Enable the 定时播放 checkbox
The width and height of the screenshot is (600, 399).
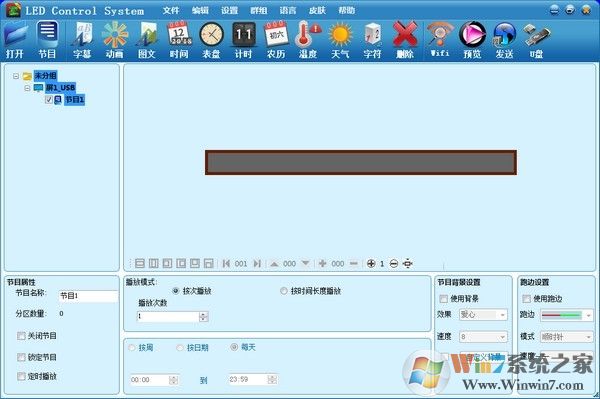(x=21, y=376)
